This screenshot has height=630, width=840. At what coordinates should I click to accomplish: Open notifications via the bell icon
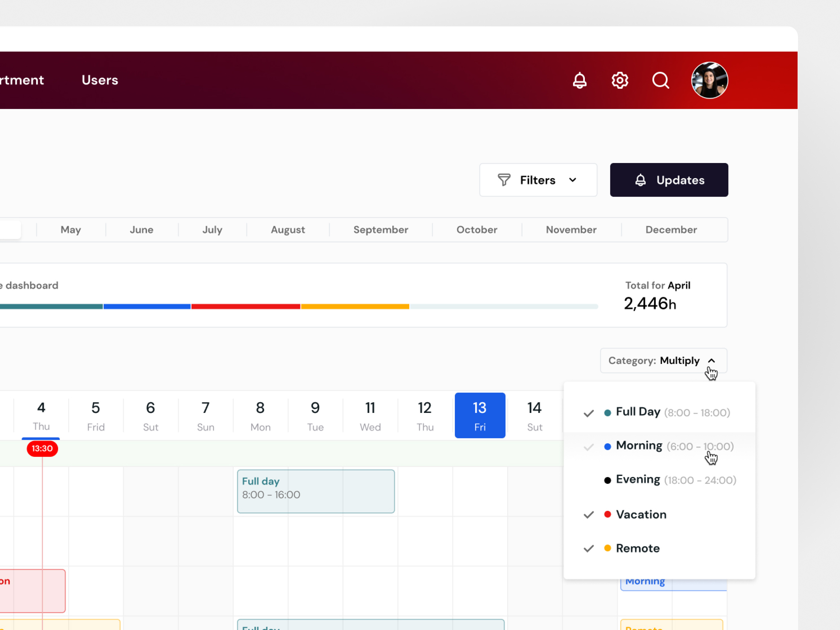coord(580,80)
